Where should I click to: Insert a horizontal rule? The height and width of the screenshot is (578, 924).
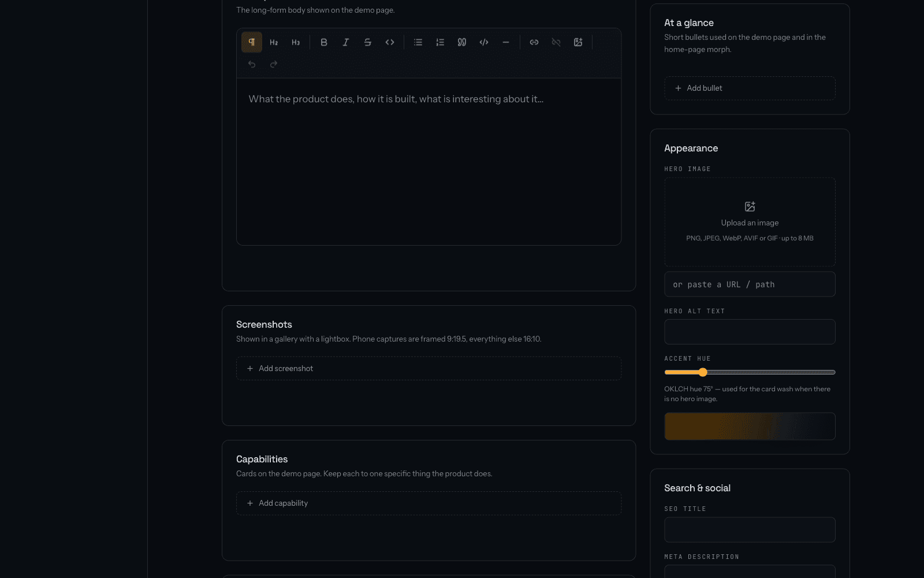click(x=506, y=42)
